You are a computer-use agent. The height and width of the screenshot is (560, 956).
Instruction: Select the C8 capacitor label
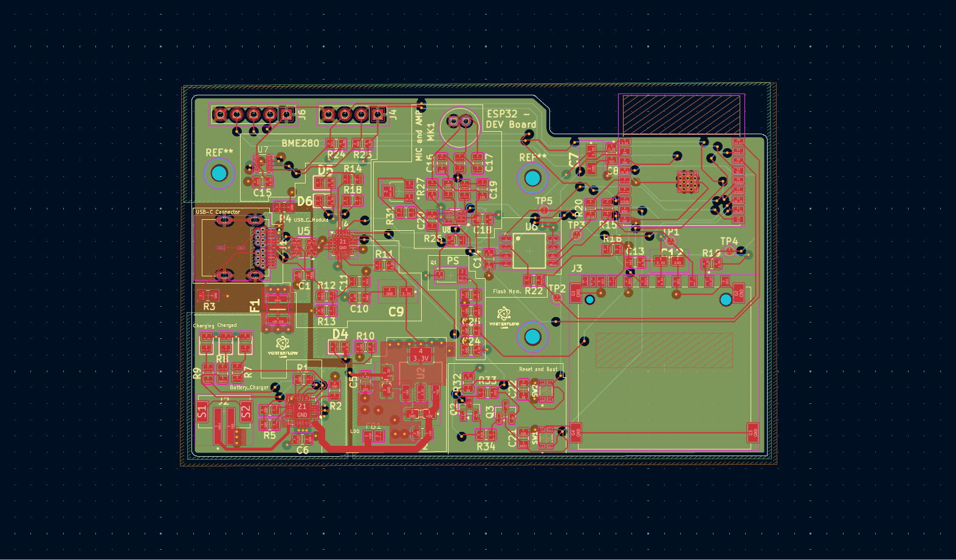(613, 171)
